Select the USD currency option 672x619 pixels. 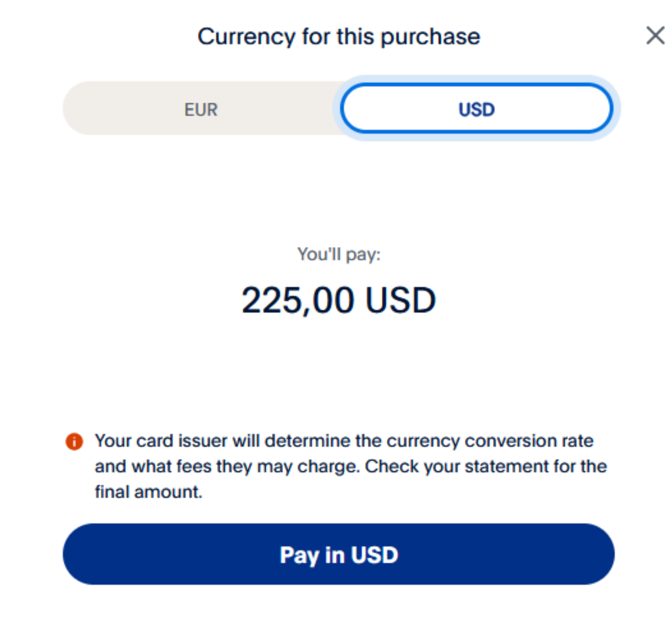(476, 109)
